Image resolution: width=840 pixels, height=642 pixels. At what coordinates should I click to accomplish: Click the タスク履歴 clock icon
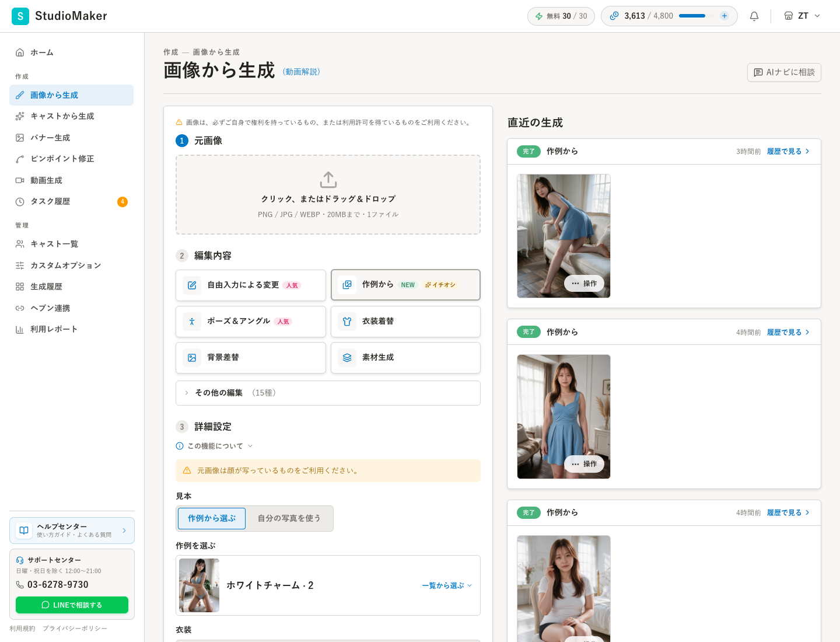tap(20, 202)
